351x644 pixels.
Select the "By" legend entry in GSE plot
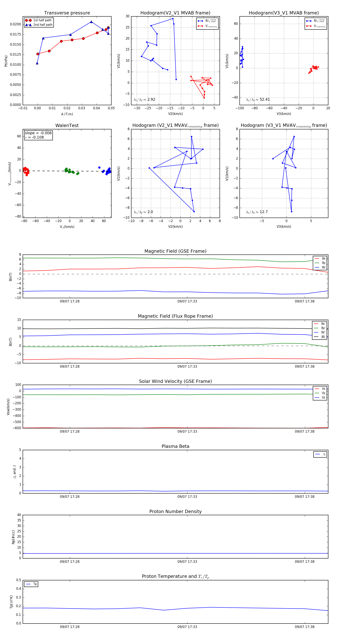[x=320, y=263]
